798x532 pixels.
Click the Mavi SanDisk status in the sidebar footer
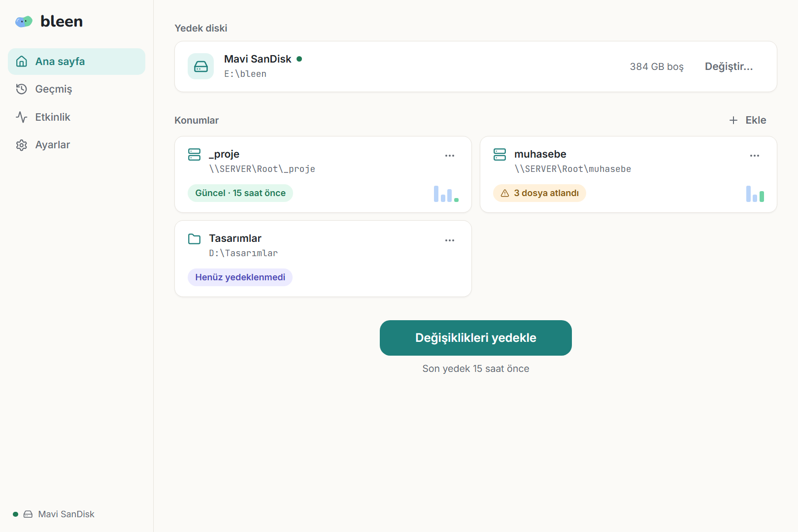point(54,514)
